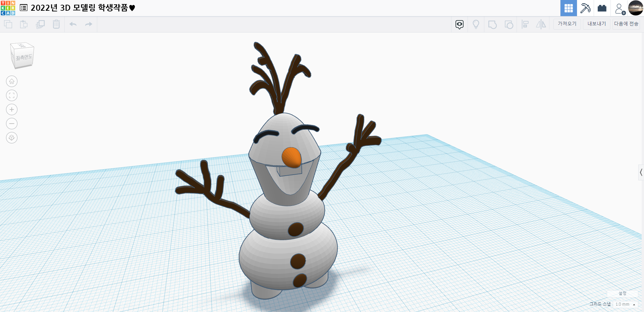Open the snap grid 1.0 mm dropdown
The image size is (644, 312).
coord(626,304)
